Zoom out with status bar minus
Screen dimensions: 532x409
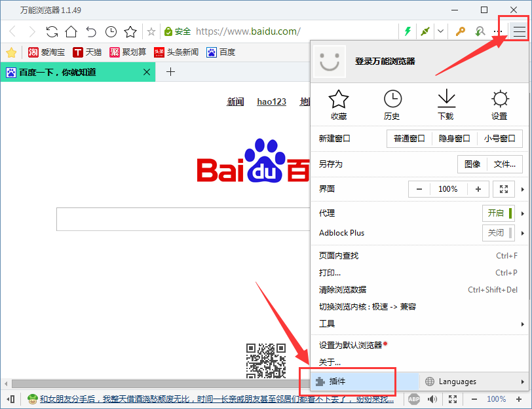[474, 399]
